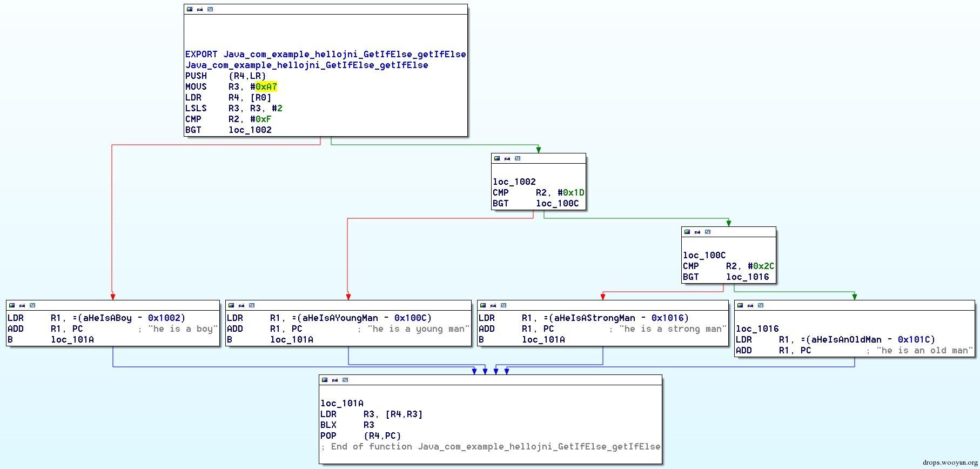Screen dimensions: 980x469
Task: Click the node color icon on the entry function block
Action: (190, 9)
